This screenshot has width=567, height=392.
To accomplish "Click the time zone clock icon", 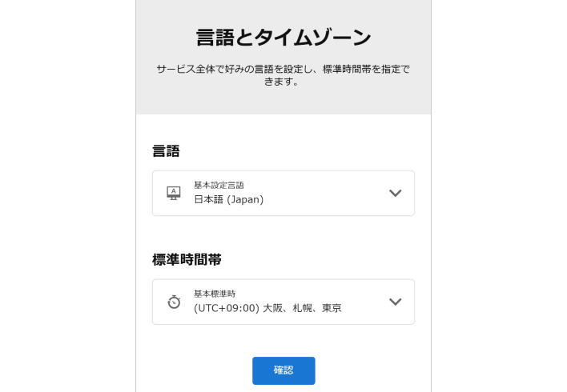I will point(174,302).
